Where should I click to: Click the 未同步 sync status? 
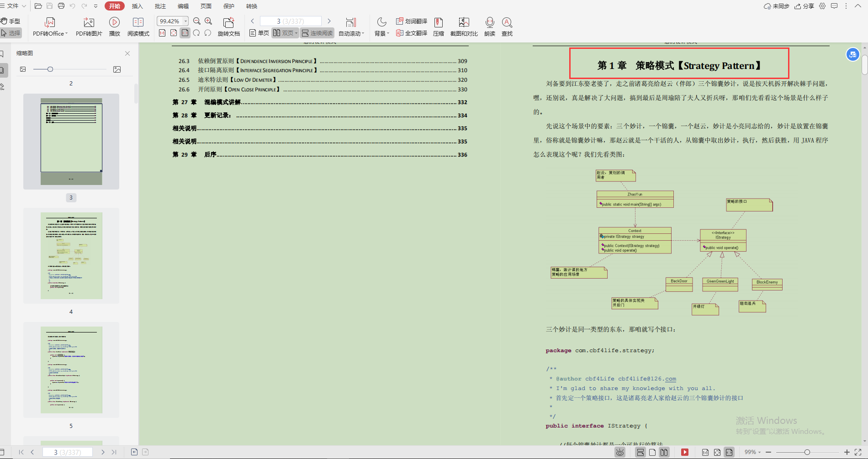tap(776, 6)
